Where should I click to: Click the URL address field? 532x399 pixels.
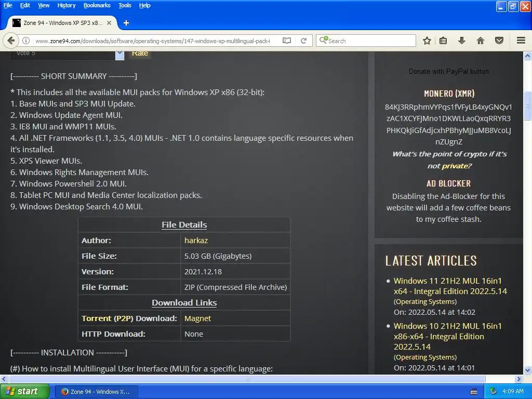(153, 41)
